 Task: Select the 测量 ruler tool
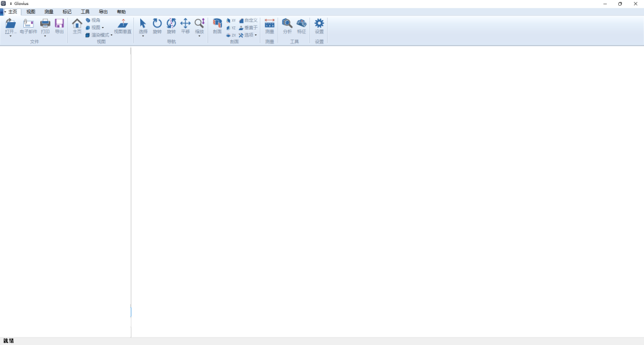click(x=270, y=23)
